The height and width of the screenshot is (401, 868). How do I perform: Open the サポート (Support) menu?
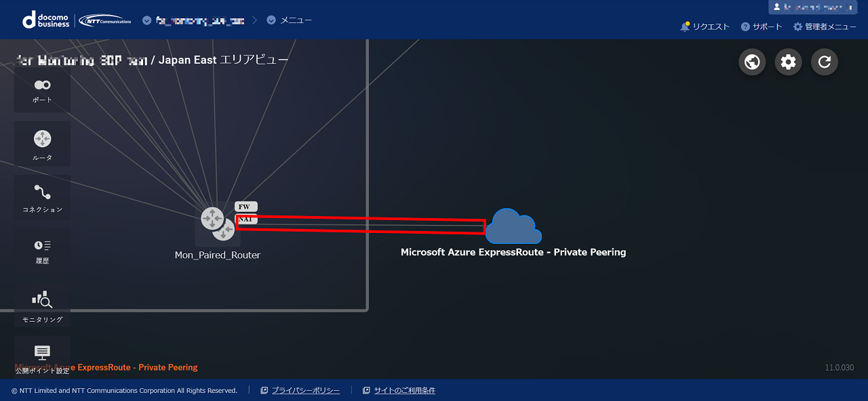762,27
